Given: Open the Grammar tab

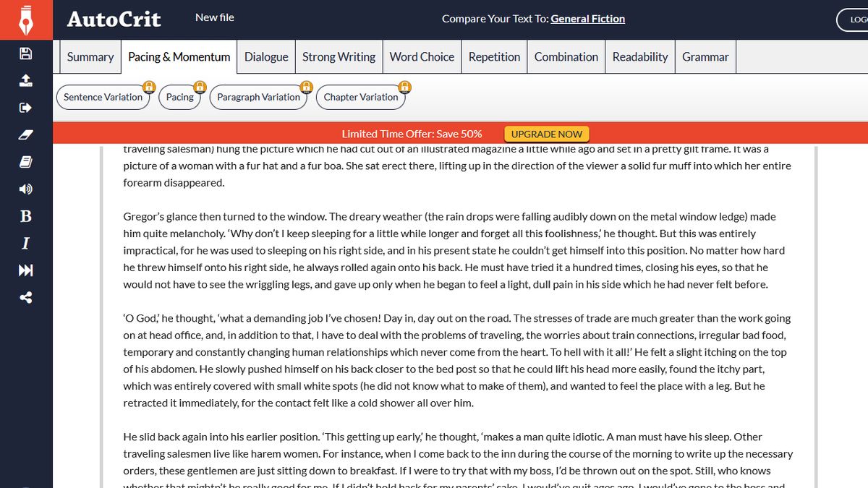Looking at the screenshot, I should [x=705, y=56].
